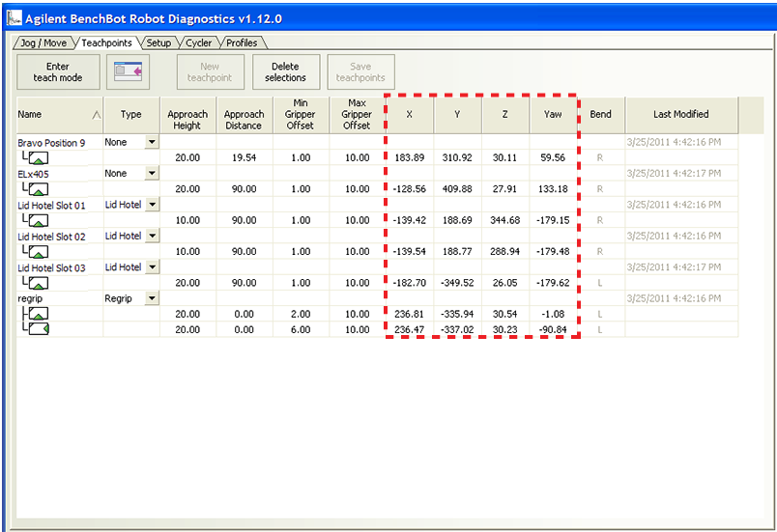Select the first regrip landscape plate icon

39,314
